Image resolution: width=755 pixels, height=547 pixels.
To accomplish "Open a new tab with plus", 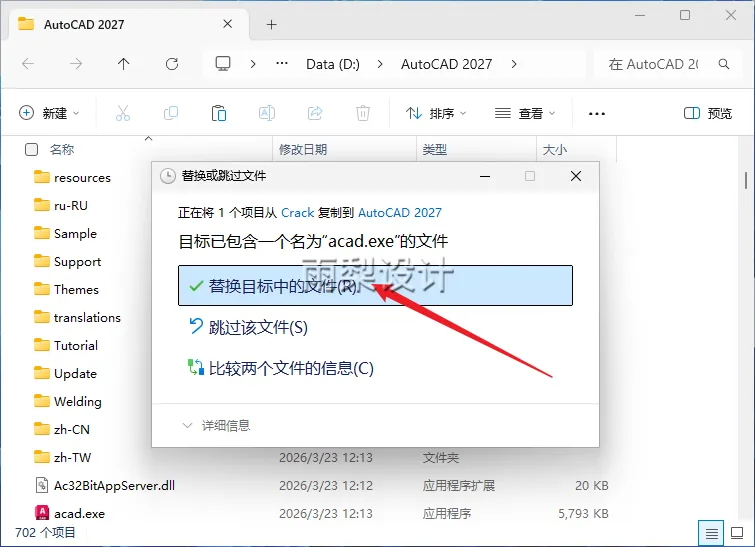I will click(272, 25).
